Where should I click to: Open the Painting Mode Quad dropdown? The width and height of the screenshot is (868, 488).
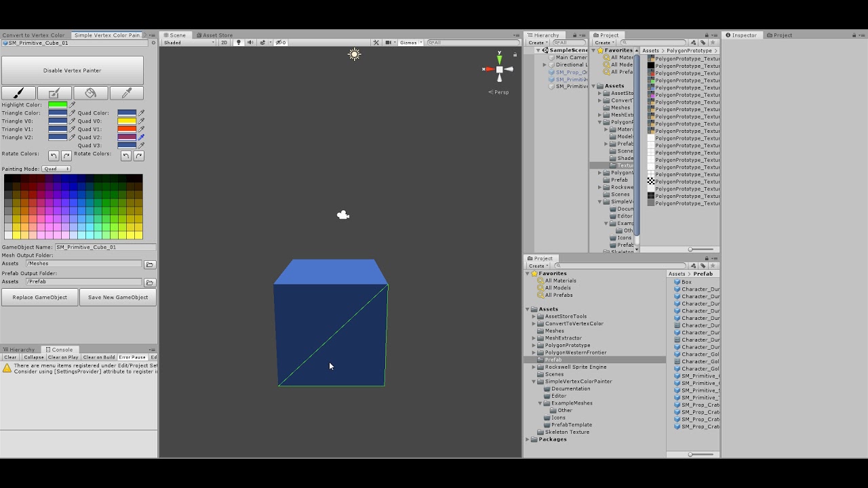point(56,169)
